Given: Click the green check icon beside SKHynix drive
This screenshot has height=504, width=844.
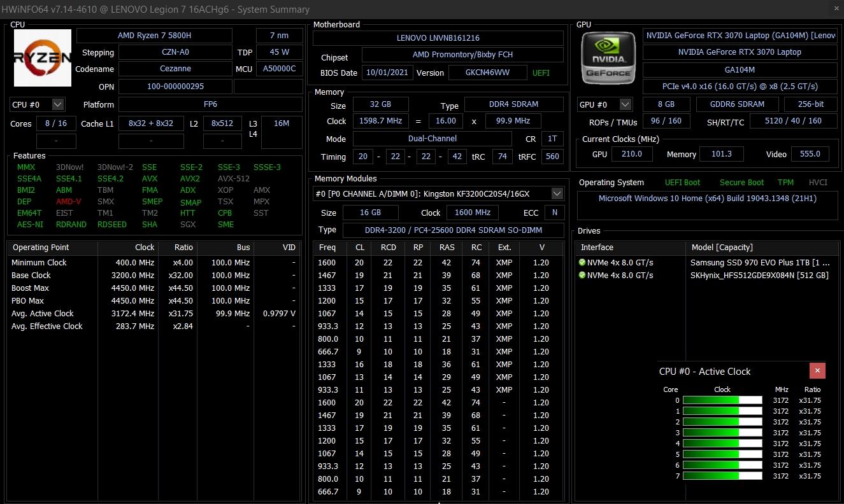Looking at the screenshot, I should pos(582,275).
